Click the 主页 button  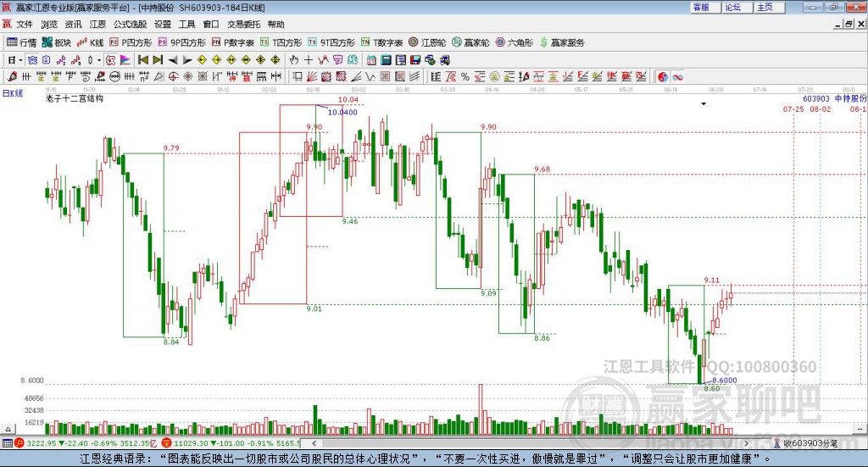click(769, 7)
